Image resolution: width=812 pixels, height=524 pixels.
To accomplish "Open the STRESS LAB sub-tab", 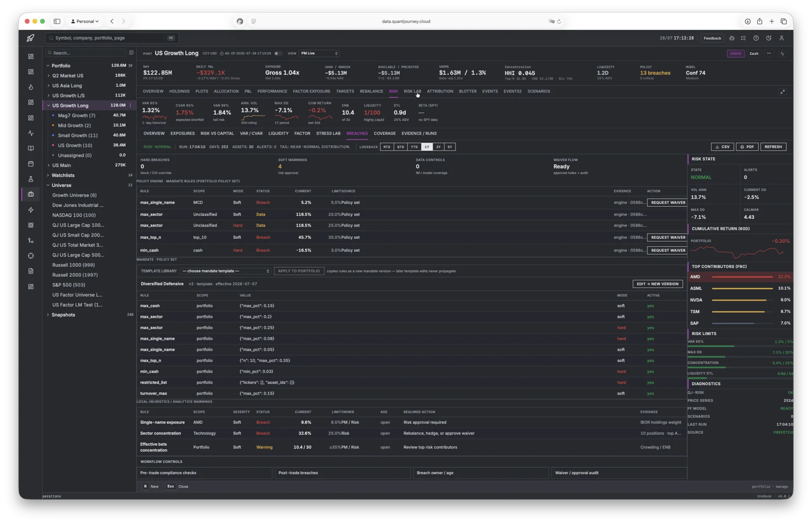I will point(328,133).
